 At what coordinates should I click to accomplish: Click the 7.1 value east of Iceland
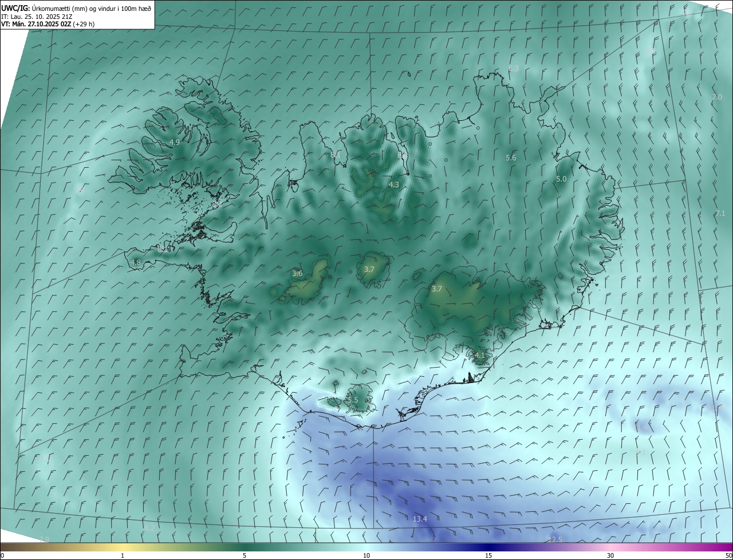tap(720, 213)
